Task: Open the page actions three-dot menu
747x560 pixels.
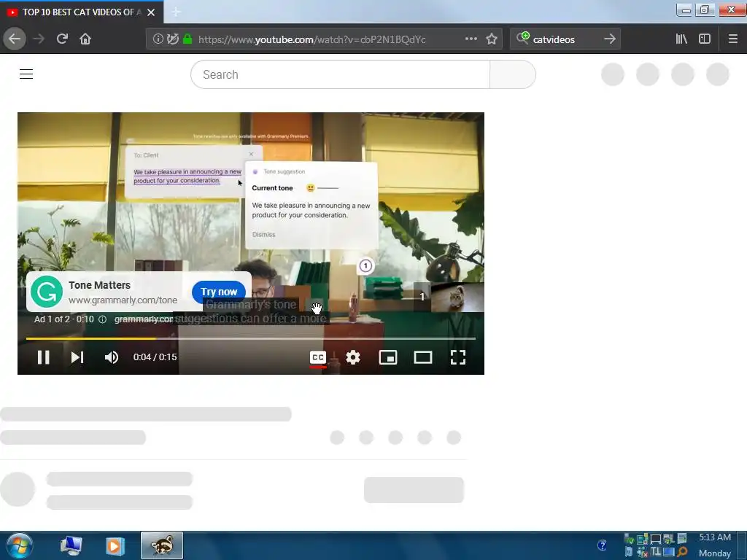Action: pos(471,39)
